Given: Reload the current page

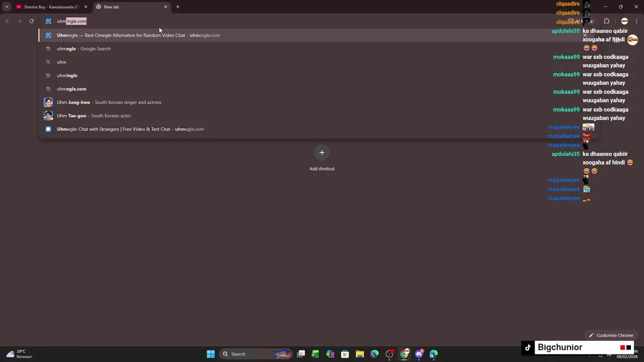Looking at the screenshot, I should [31, 21].
